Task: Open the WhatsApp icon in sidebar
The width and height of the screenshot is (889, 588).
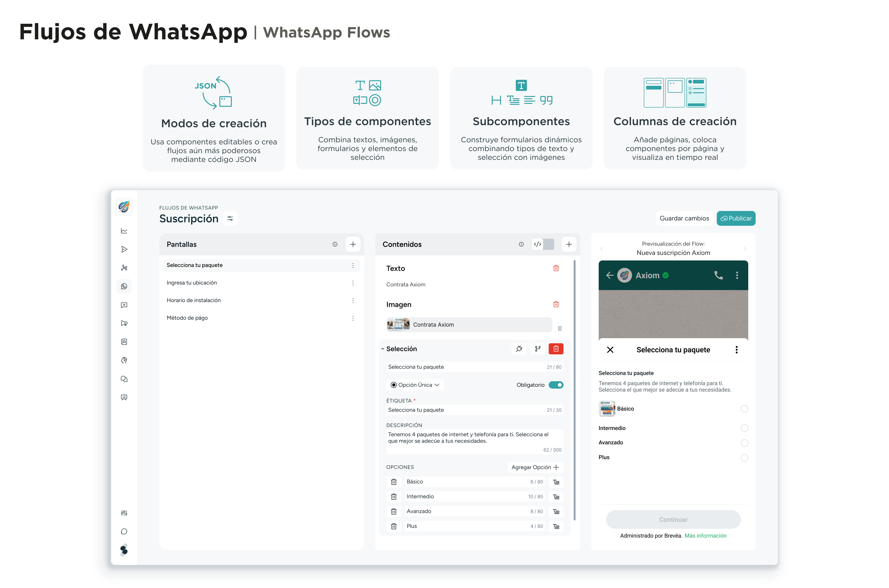Action: 124,287
